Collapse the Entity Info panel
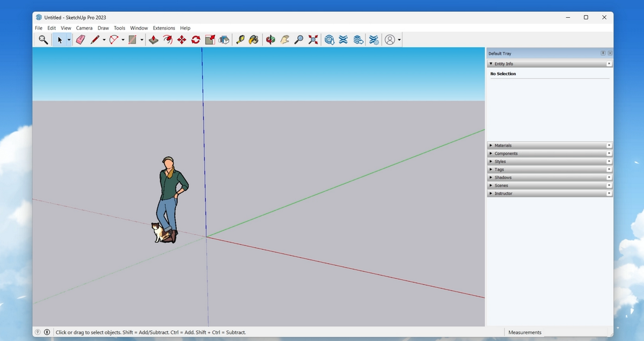Viewport: 644px width, 341px height. pos(491,63)
